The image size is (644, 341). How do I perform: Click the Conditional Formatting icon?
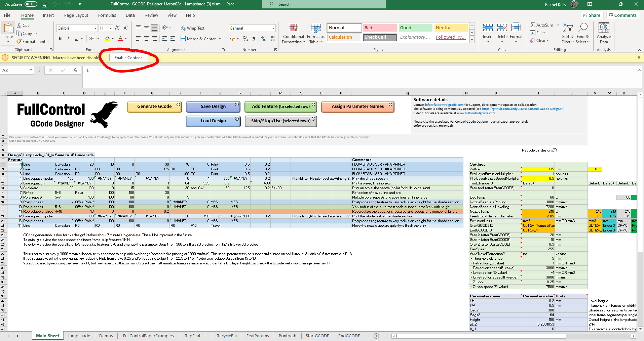tap(293, 28)
